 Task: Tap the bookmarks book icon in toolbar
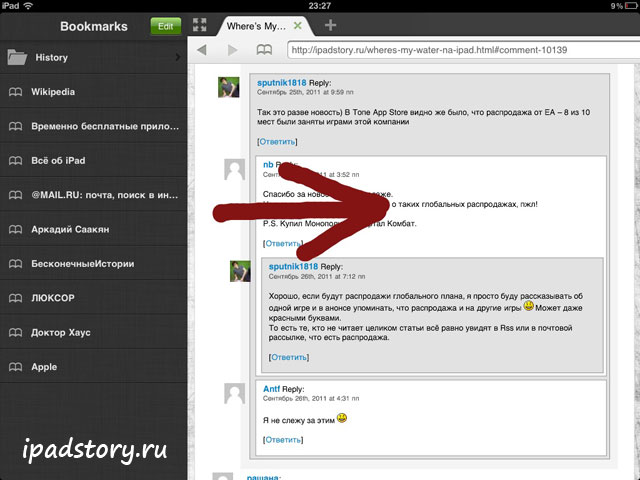click(x=264, y=49)
